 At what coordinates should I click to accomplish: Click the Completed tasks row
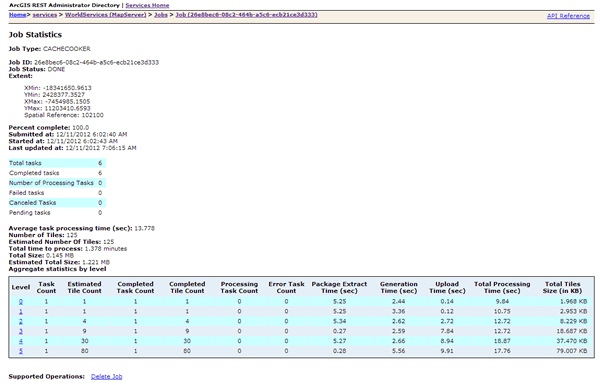click(x=57, y=173)
